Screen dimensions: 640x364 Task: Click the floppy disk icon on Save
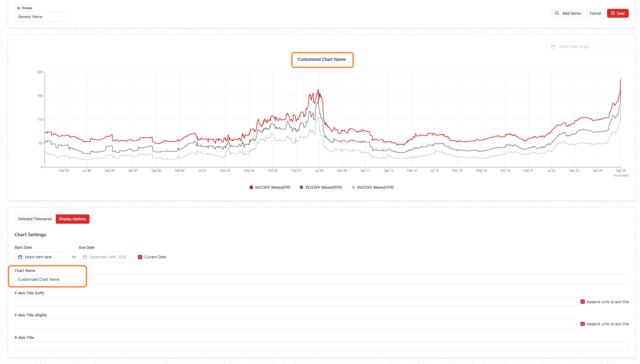[613, 13]
